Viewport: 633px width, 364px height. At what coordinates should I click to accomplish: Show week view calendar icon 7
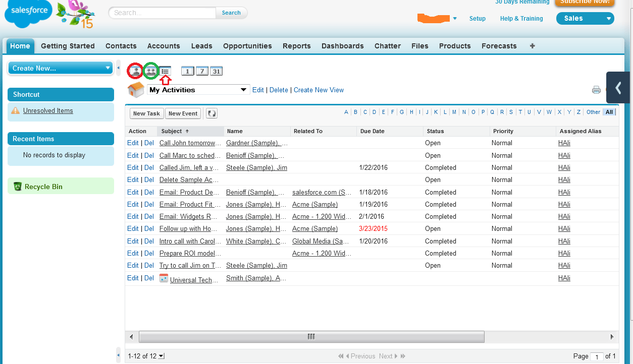(x=202, y=71)
